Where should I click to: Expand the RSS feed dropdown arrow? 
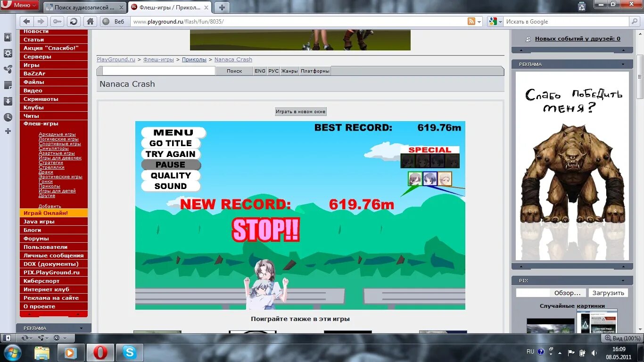479,22
